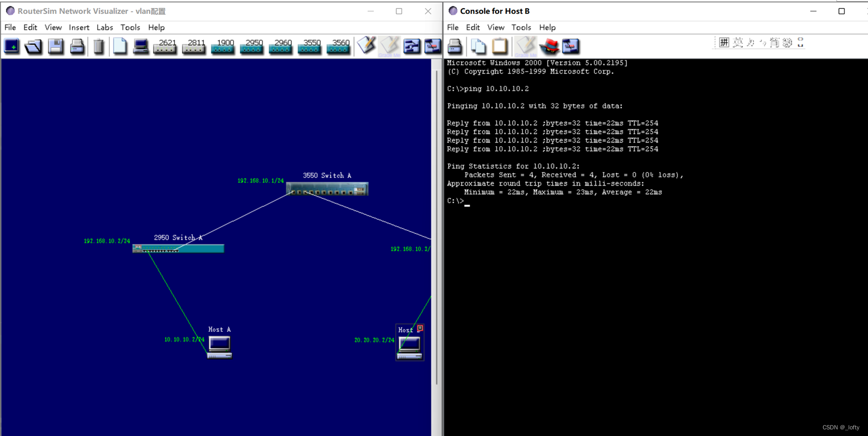This screenshot has width=868, height=436.
Task: Insert a host PC device icon
Action: (x=140, y=46)
